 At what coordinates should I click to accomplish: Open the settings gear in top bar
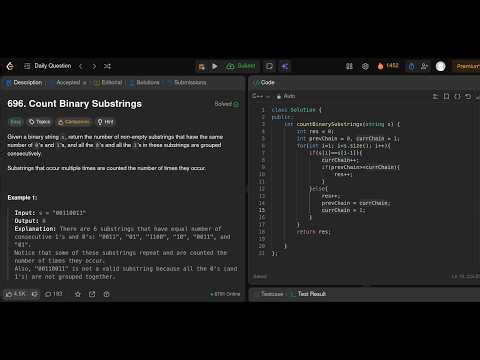point(365,66)
